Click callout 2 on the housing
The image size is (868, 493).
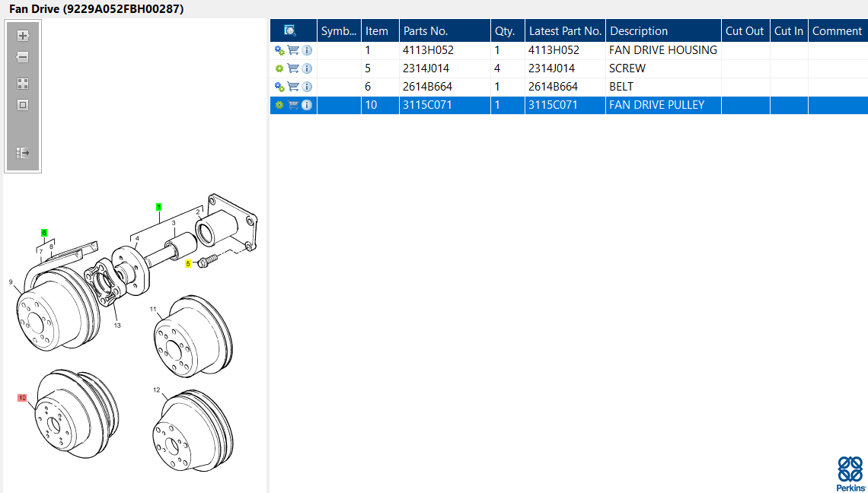(198, 212)
